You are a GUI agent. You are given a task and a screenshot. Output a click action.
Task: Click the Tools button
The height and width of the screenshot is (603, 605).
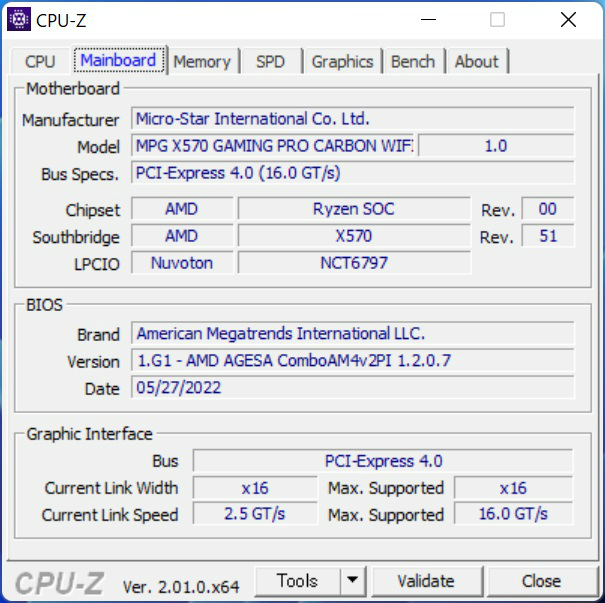point(297,581)
